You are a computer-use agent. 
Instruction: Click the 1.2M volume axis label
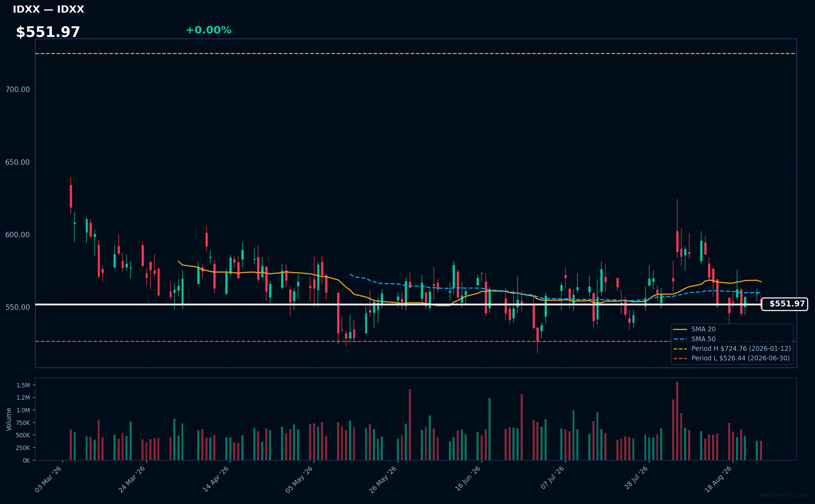[x=23, y=398]
